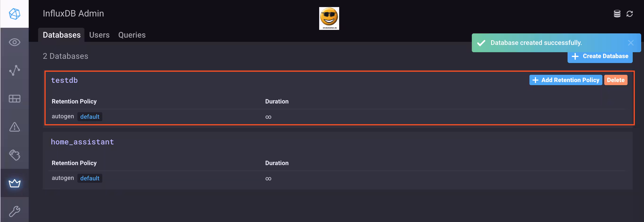Image resolution: width=644 pixels, height=222 pixels.
Task: Refresh data with the sync icon
Action: click(x=630, y=14)
